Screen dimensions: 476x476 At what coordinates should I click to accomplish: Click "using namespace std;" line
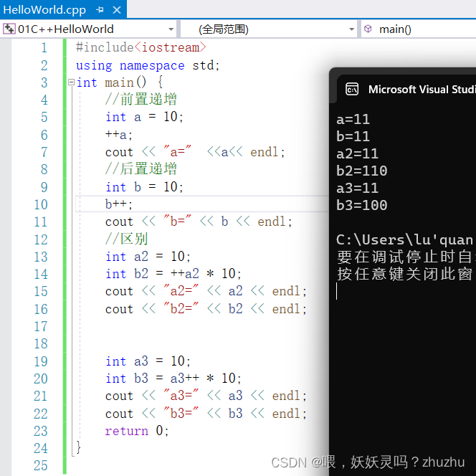148,65
